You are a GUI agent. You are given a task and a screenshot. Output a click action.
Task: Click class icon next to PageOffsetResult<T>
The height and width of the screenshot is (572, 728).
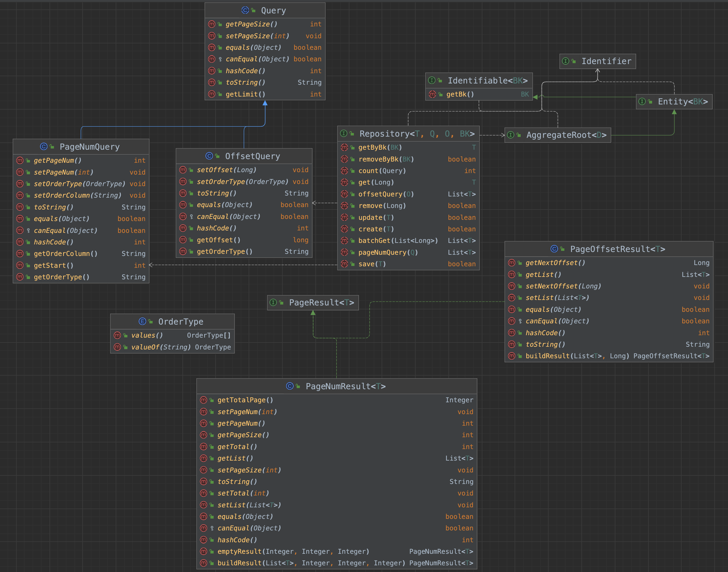click(x=554, y=249)
